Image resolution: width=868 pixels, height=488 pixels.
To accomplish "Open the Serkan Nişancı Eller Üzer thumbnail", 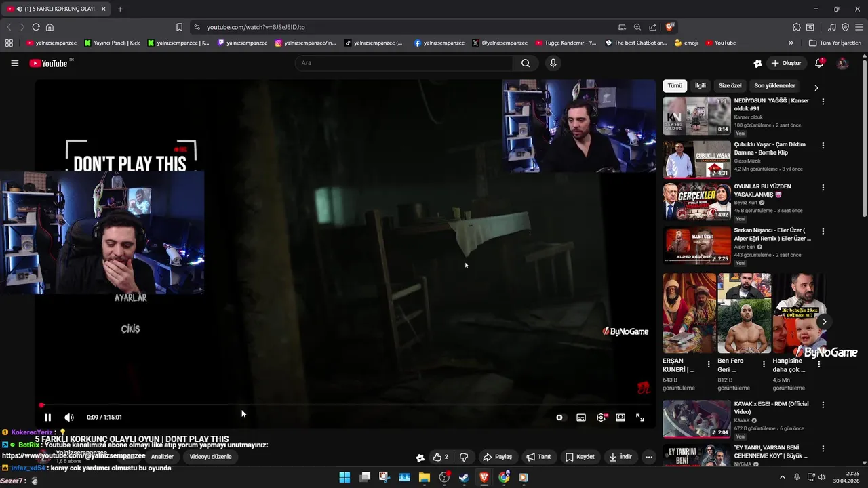I will point(696,245).
